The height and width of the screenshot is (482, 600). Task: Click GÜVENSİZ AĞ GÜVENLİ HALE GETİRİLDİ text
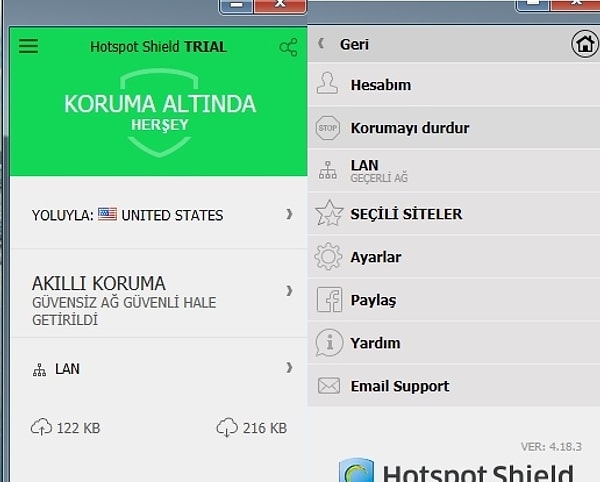pyautogui.click(x=124, y=311)
